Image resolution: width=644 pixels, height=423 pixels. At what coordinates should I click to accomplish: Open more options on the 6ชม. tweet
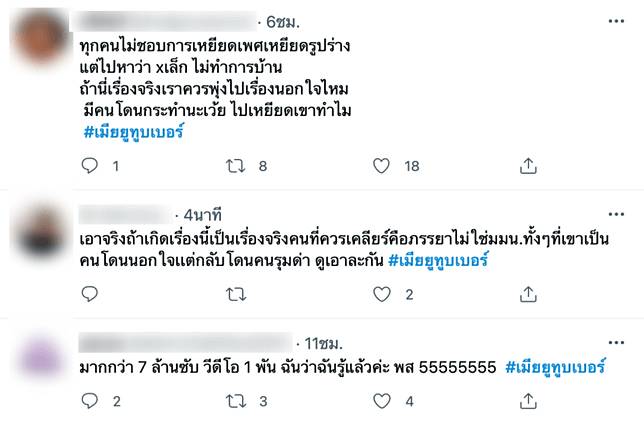[x=618, y=20]
